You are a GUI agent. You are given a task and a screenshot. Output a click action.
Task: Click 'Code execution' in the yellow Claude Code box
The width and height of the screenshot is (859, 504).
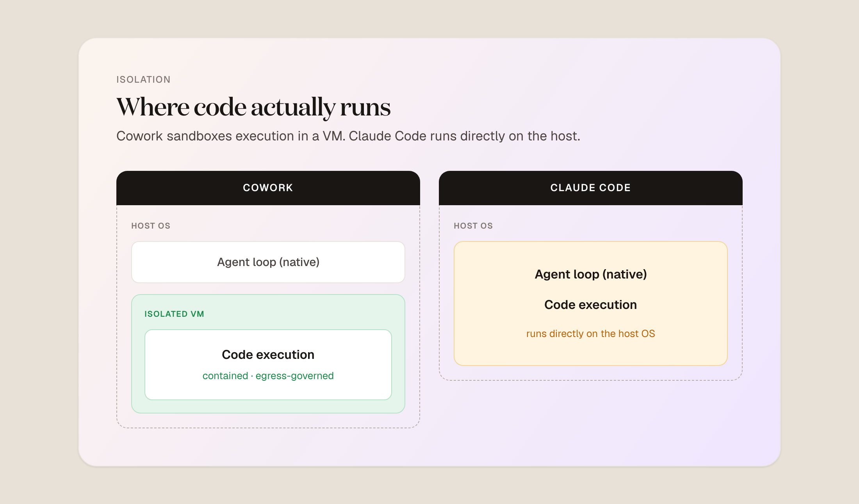pyautogui.click(x=591, y=305)
